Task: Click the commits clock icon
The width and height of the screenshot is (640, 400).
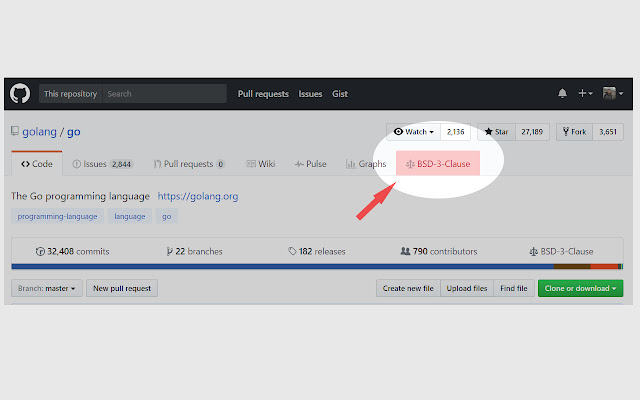Action: [40, 251]
